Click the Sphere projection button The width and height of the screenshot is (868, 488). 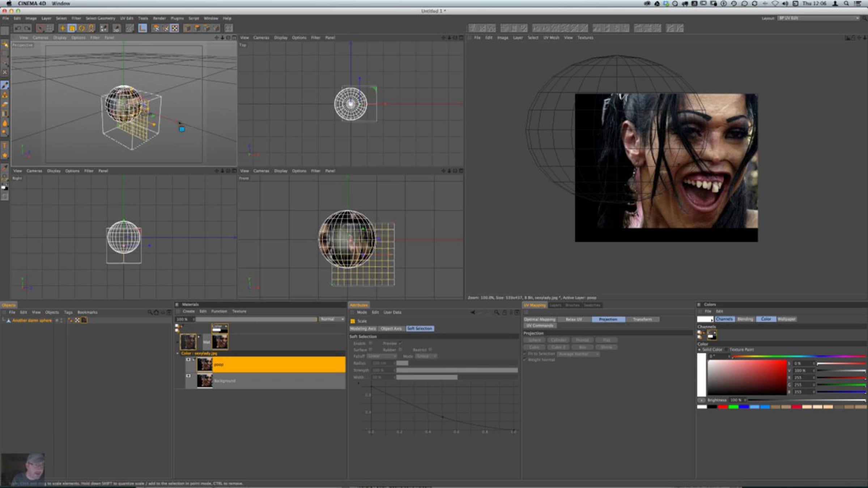(x=535, y=341)
